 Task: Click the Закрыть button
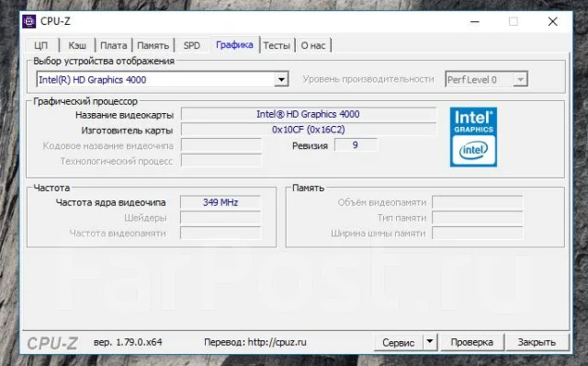click(x=537, y=342)
